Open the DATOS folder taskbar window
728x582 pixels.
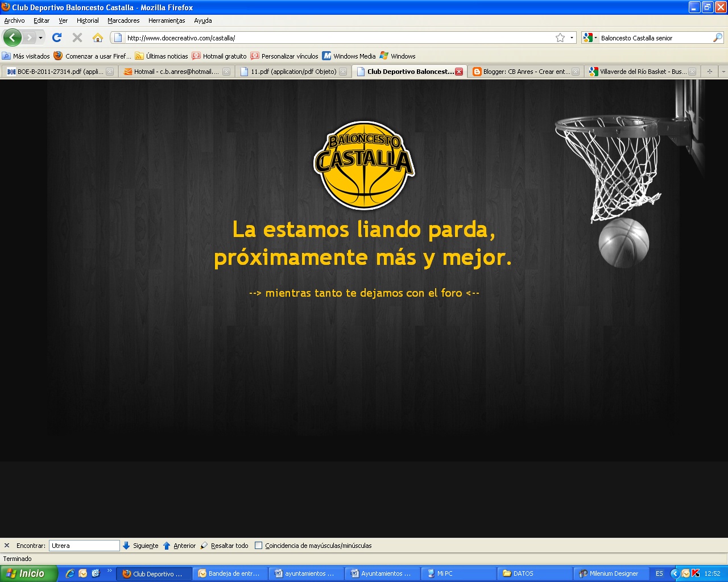(535, 574)
